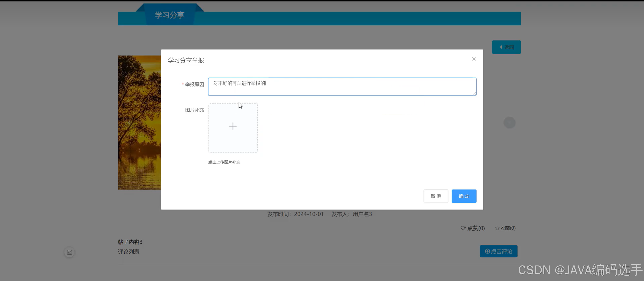
Task: Click the 帖子内容3 text
Action: click(130, 242)
